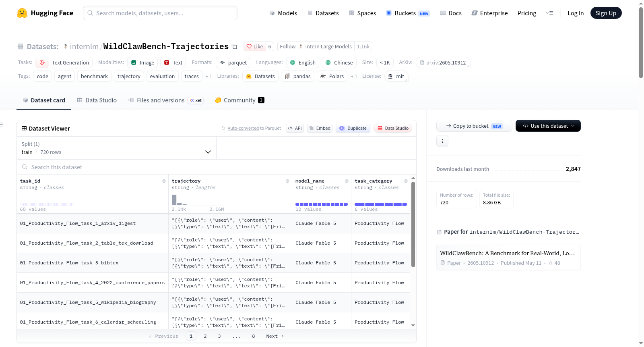
Task: Click the benchmark tag
Action: 94,76
